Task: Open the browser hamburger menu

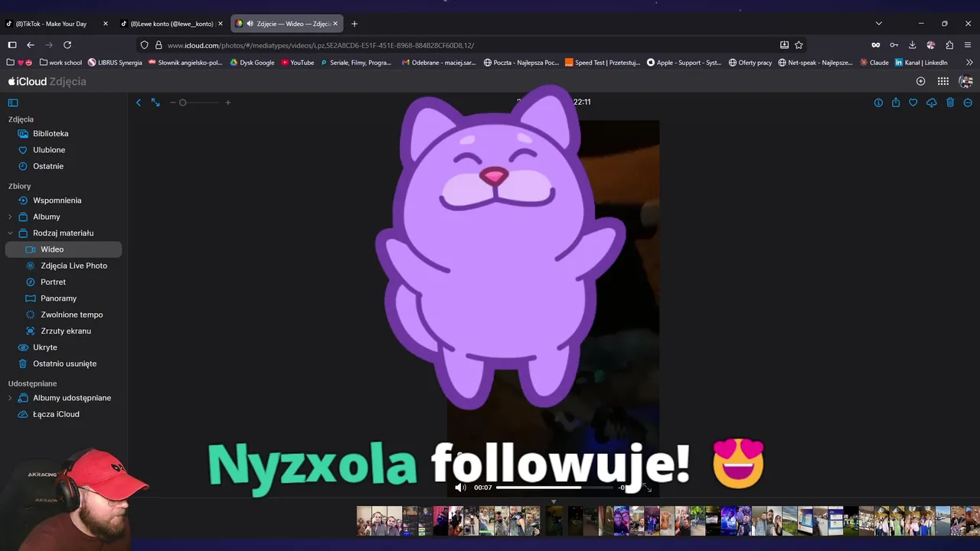Action: pyautogui.click(x=968, y=45)
